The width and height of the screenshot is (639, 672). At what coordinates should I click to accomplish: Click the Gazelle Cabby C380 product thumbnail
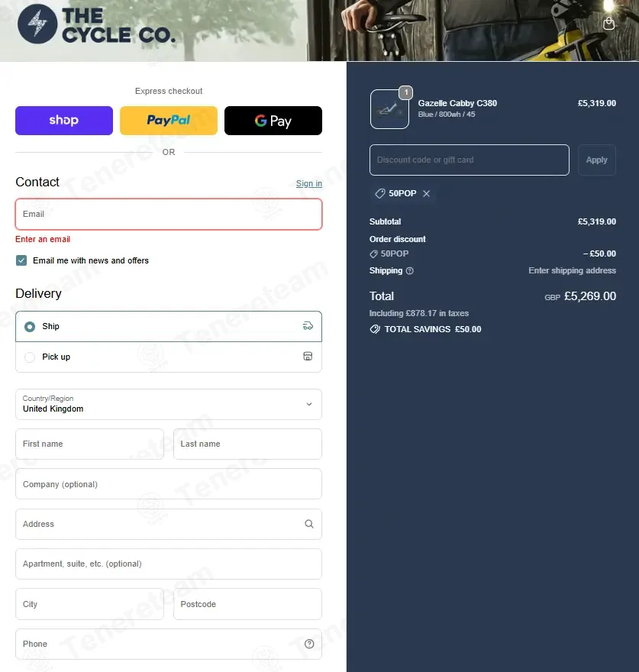(x=389, y=109)
